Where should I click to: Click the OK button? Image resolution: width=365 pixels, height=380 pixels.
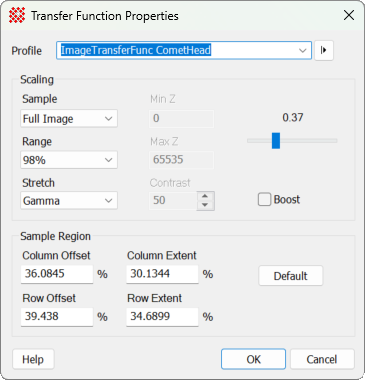point(253,359)
